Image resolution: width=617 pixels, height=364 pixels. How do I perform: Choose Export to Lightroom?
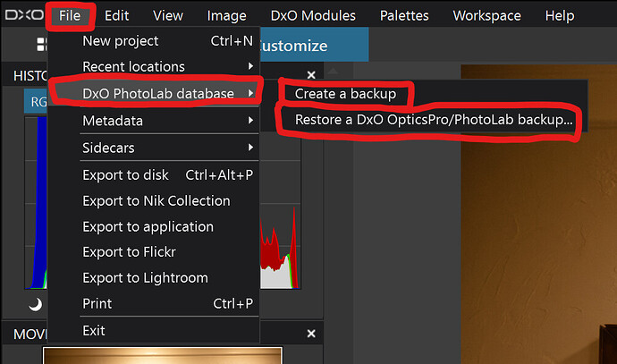click(145, 278)
